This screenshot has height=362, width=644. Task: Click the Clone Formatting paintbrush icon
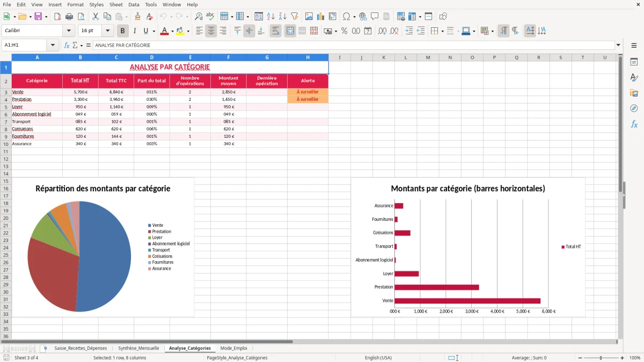(x=138, y=17)
